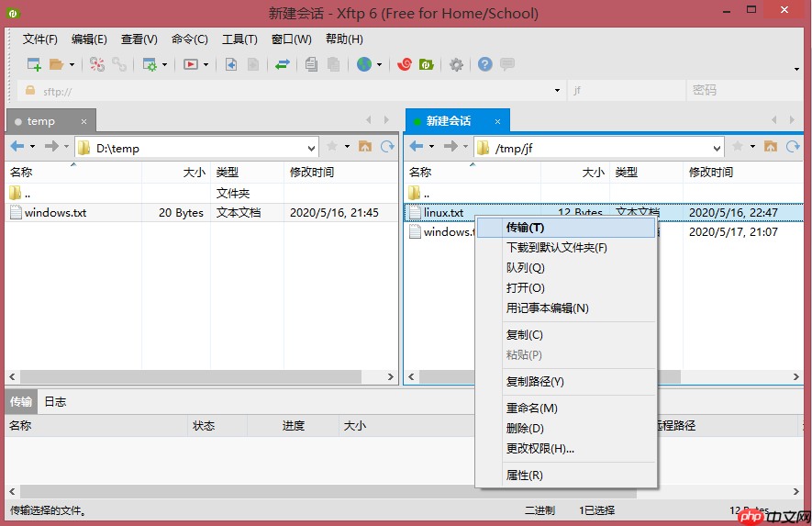
Task: Click the Session Properties gear-window icon
Action: 150,64
